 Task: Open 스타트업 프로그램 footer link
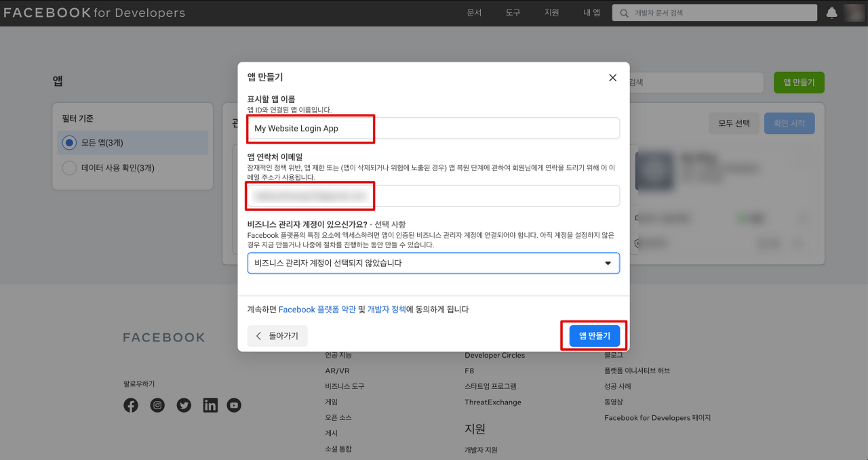click(x=490, y=386)
